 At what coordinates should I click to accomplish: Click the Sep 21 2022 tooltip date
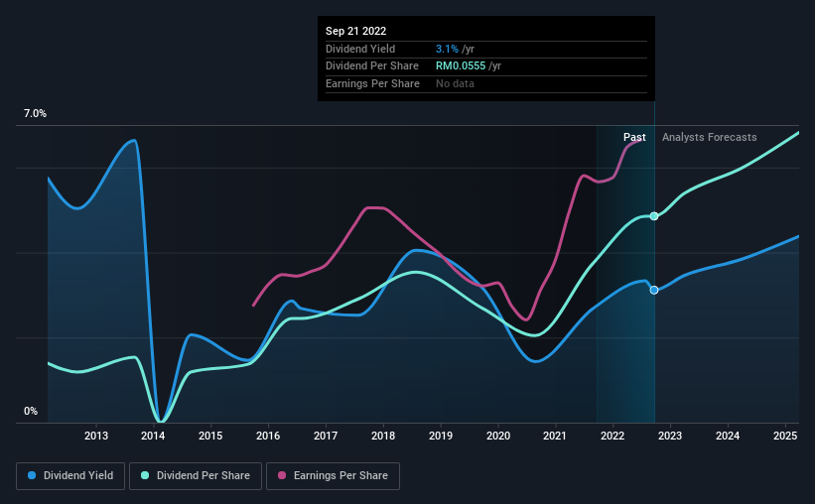(356, 31)
